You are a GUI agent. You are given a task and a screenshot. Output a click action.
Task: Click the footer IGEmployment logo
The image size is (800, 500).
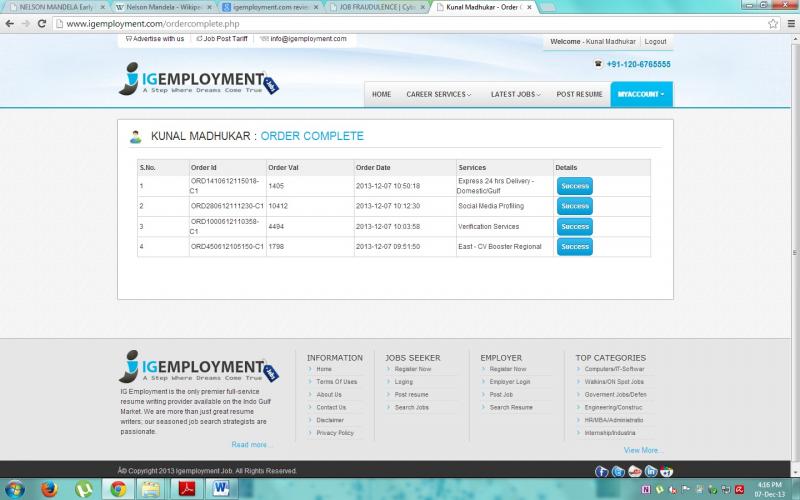(x=199, y=367)
